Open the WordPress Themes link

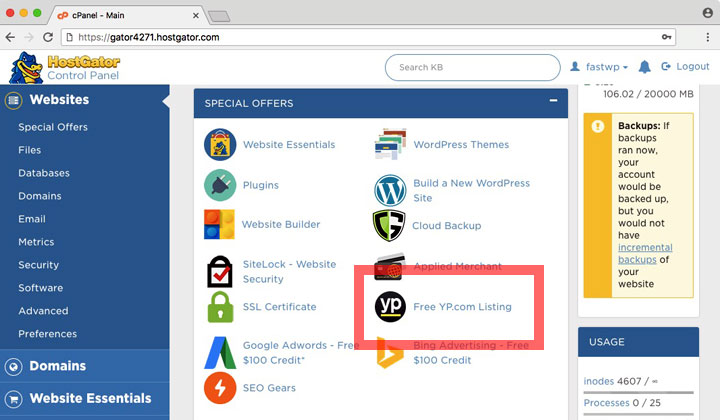(461, 145)
